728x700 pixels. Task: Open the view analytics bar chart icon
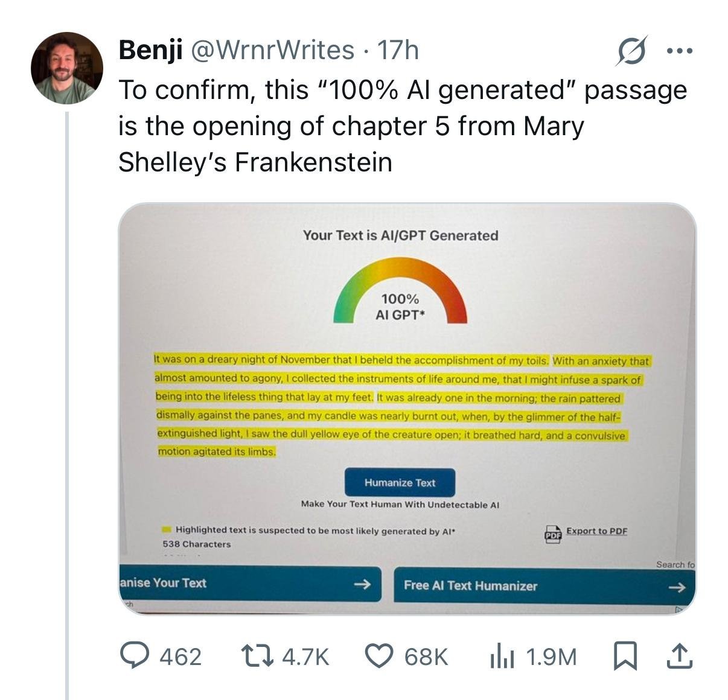[x=502, y=656]
